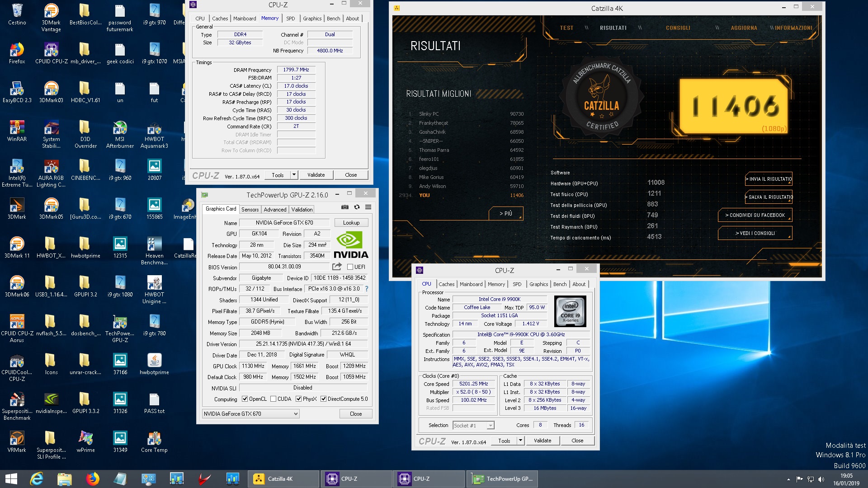Open the Mainboard tab in the lower CPU-Z window
The width and height of the screenshot is (868, 488).
[471, 284]
